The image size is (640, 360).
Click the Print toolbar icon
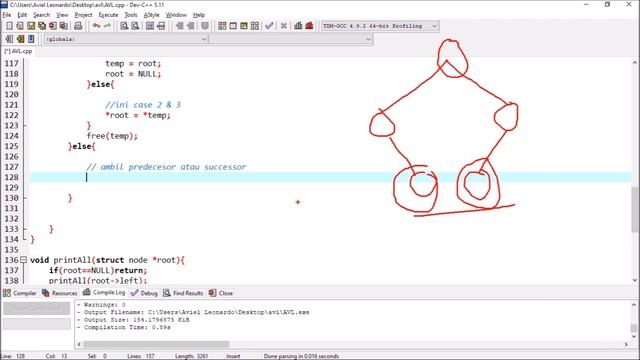(x=78, y=26)
